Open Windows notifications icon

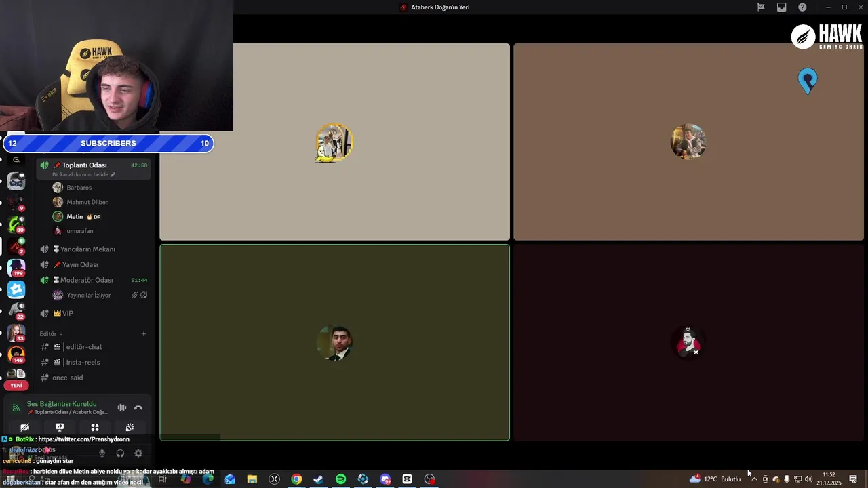[853, 479]
